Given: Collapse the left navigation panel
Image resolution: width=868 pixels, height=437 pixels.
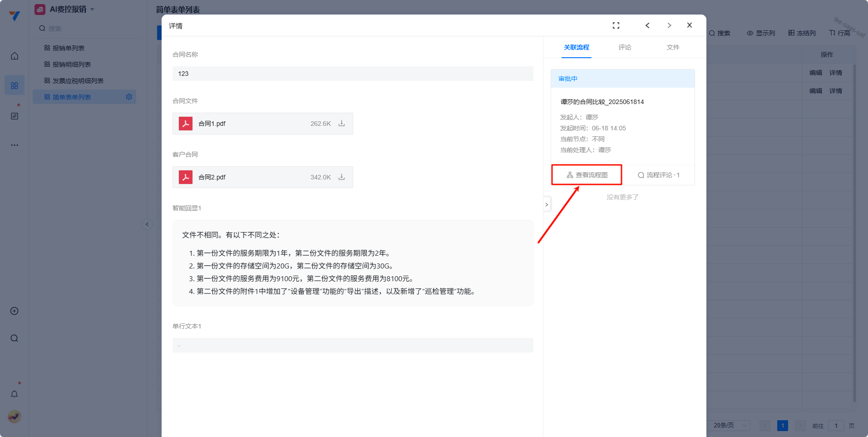Looking at the screenshot, I should [147, 224].
